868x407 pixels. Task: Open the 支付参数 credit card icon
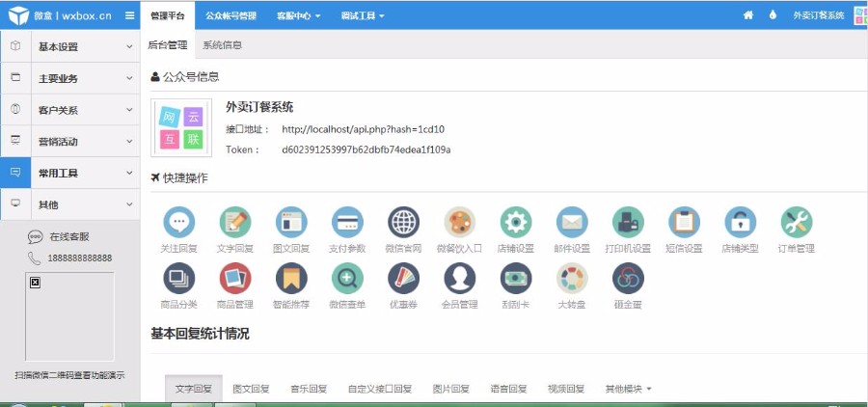[x=347, y=222]
